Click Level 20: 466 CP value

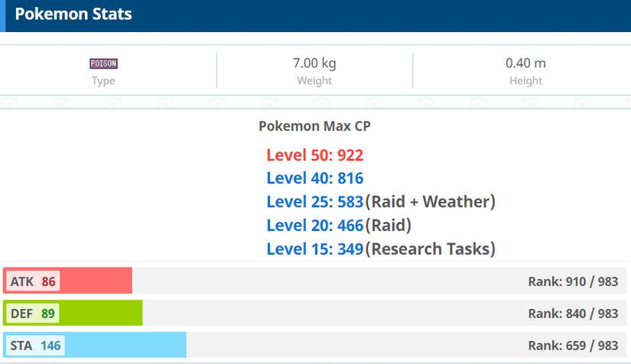314,226
